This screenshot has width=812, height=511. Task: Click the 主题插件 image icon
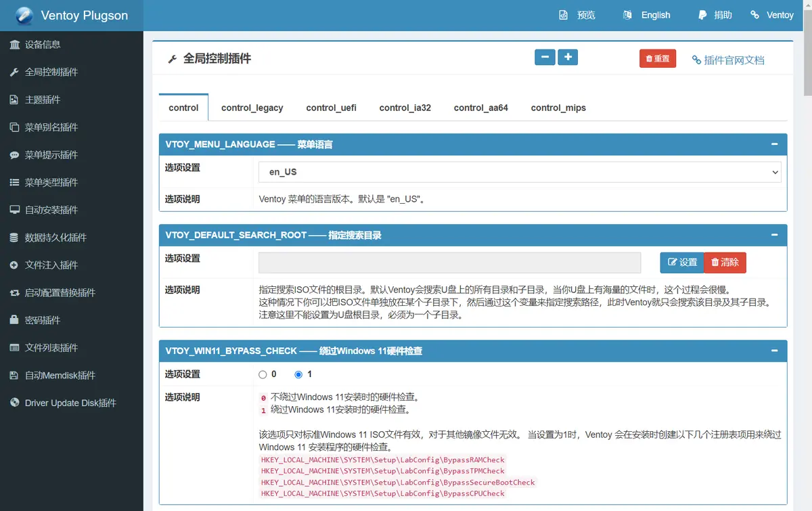pos(14,99)
